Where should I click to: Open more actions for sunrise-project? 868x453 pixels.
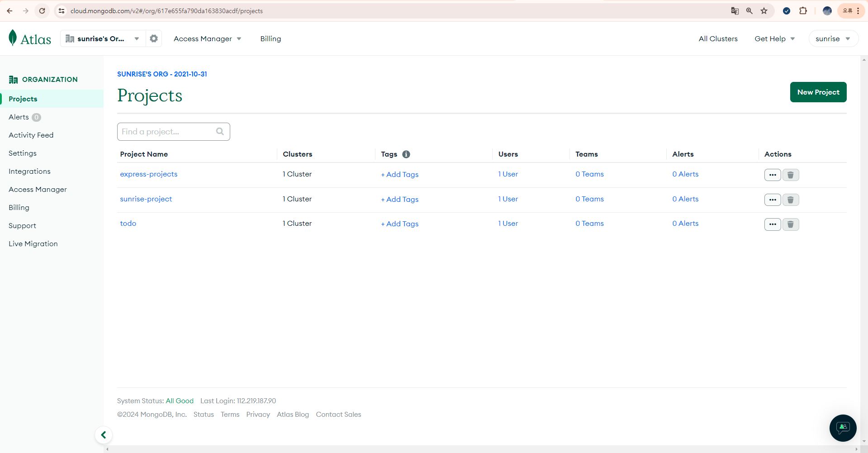coord(773,200)
